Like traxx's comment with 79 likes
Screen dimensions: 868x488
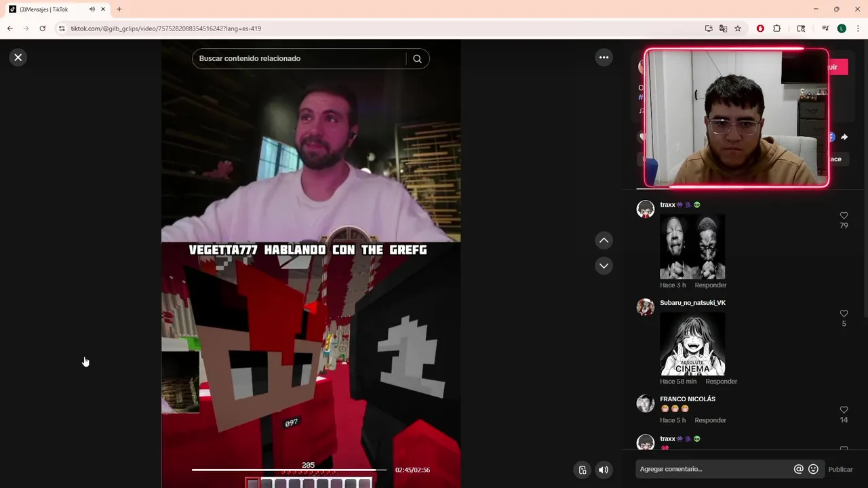(844, 216)
